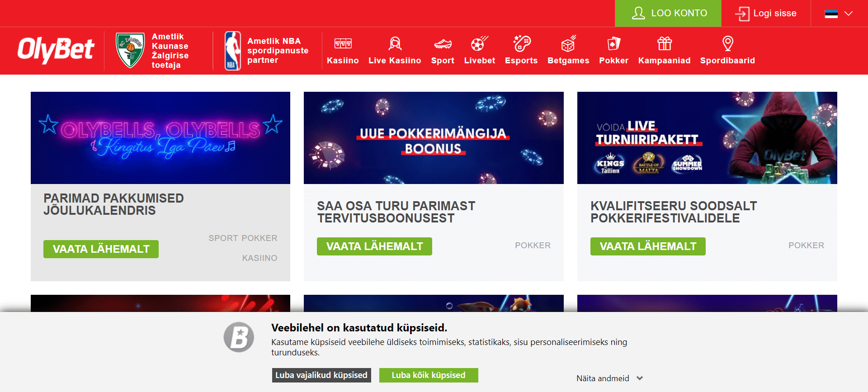The width and height of the screenshot is (868, 392).
Task: Click the Livebet soccer ball icon
Action: (479, 44)
